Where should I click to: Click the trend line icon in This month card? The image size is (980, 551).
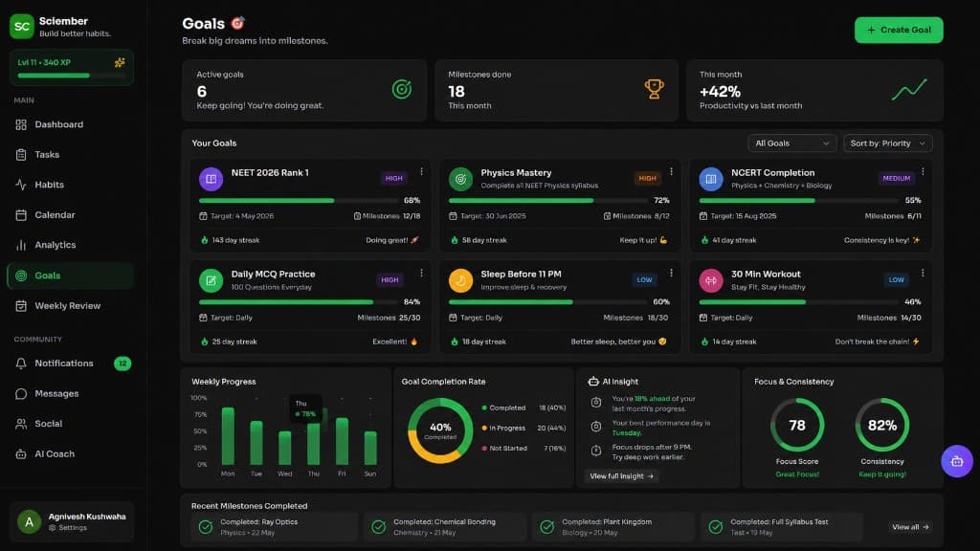coord(909,89)
